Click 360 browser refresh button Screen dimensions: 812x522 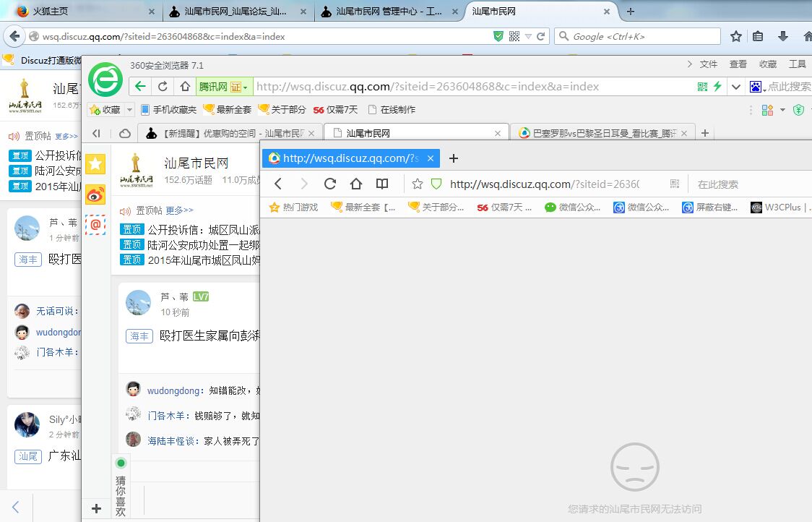point(163,87)
